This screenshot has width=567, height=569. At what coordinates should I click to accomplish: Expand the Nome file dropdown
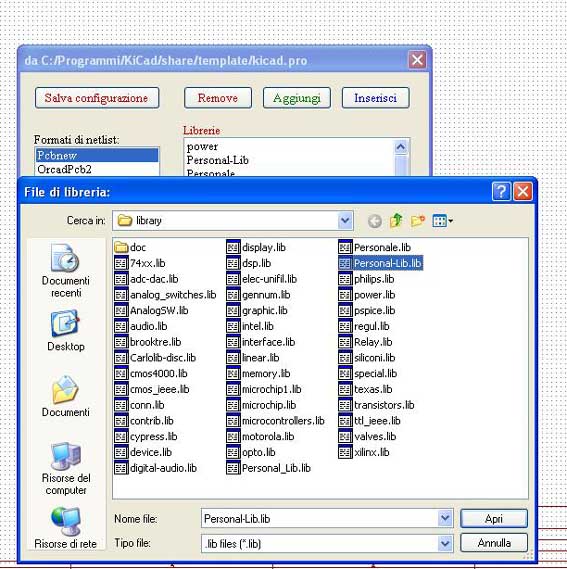click(445, 519)
